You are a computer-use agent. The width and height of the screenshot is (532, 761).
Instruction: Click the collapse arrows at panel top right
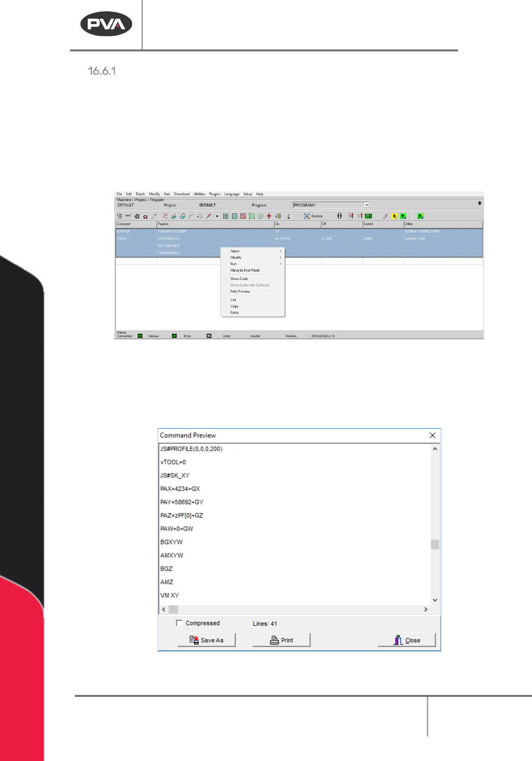tap(480, 203)
